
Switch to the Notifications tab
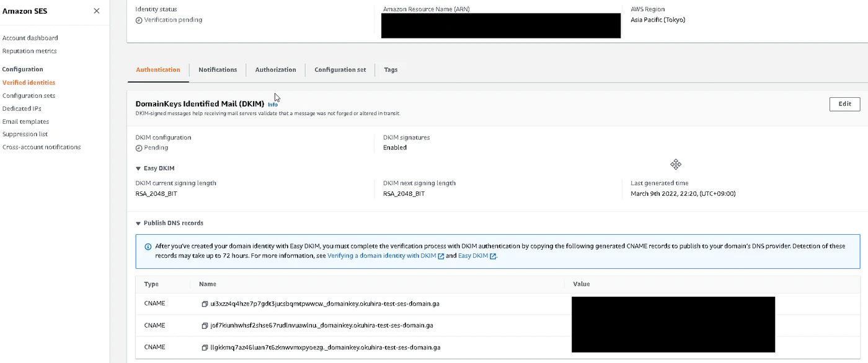[x=218, y=70]
